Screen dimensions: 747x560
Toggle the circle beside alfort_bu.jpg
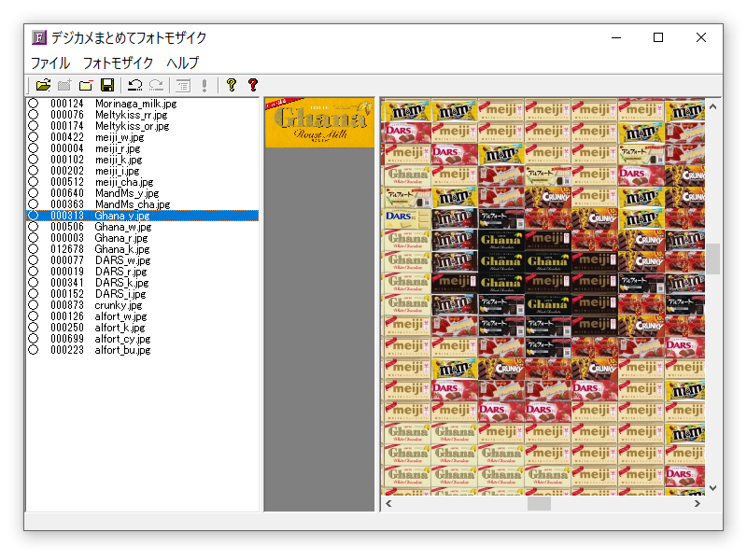click(x=33, y=350)
